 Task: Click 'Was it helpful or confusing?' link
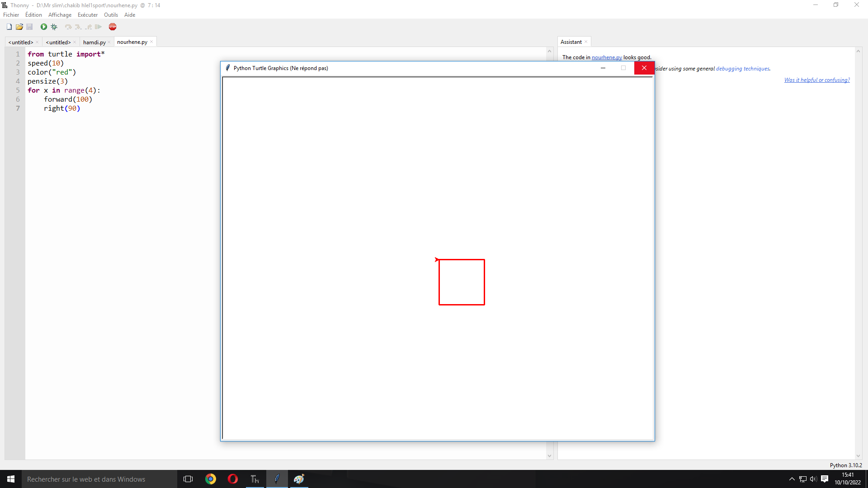click(817, 80)
